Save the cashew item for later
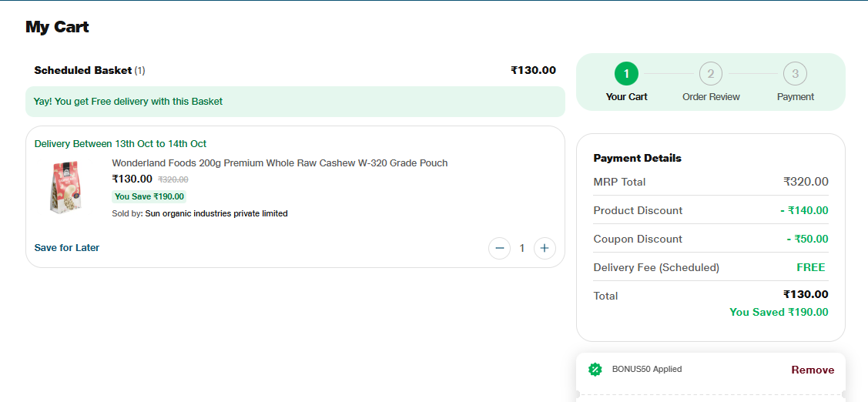The height and width of the screenshot is (402, 868). click(x=67, y=248)
